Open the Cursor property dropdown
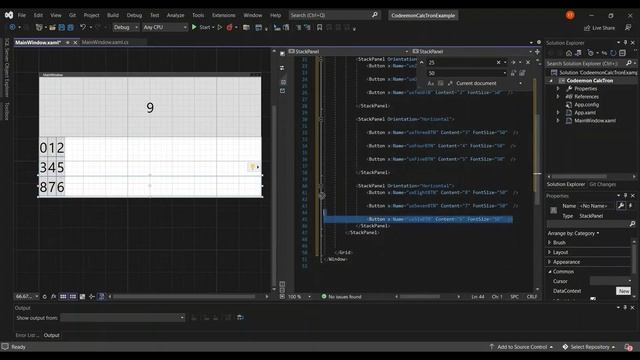The image size is (640, 360). 611,281
